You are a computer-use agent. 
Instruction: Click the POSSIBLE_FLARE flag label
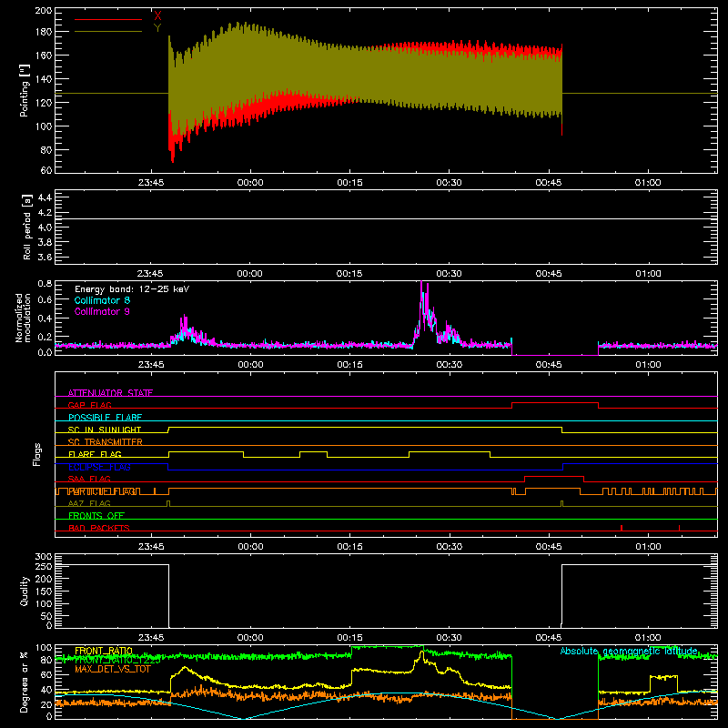click(x=105, y=418)
